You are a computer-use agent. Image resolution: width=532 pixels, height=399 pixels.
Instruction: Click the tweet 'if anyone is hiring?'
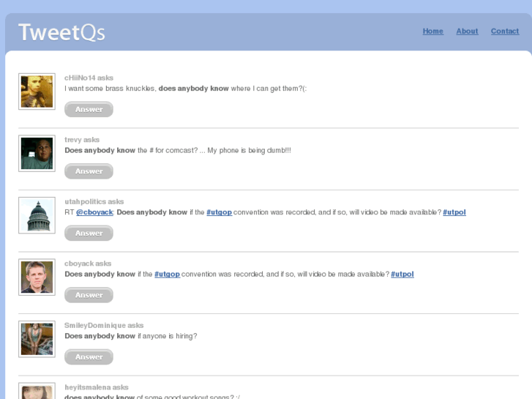[131, 336]
